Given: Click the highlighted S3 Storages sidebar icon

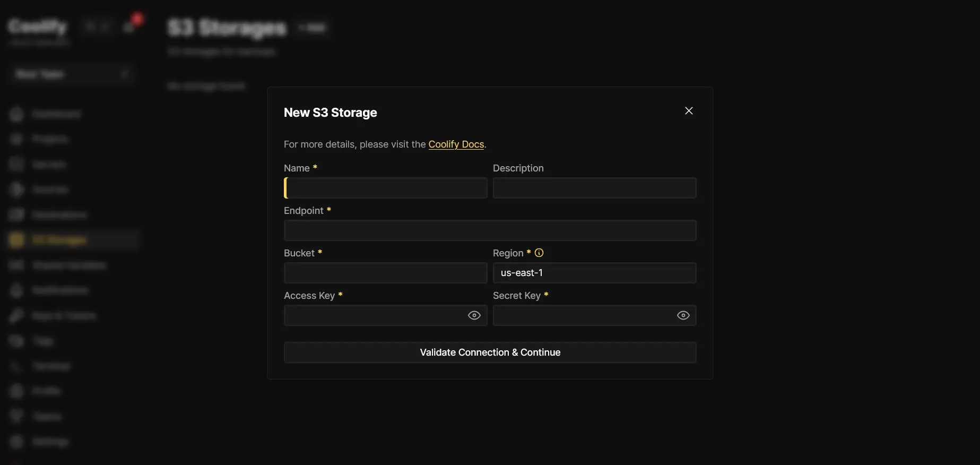Looking at the screenshot, I should tap(16, 240).
